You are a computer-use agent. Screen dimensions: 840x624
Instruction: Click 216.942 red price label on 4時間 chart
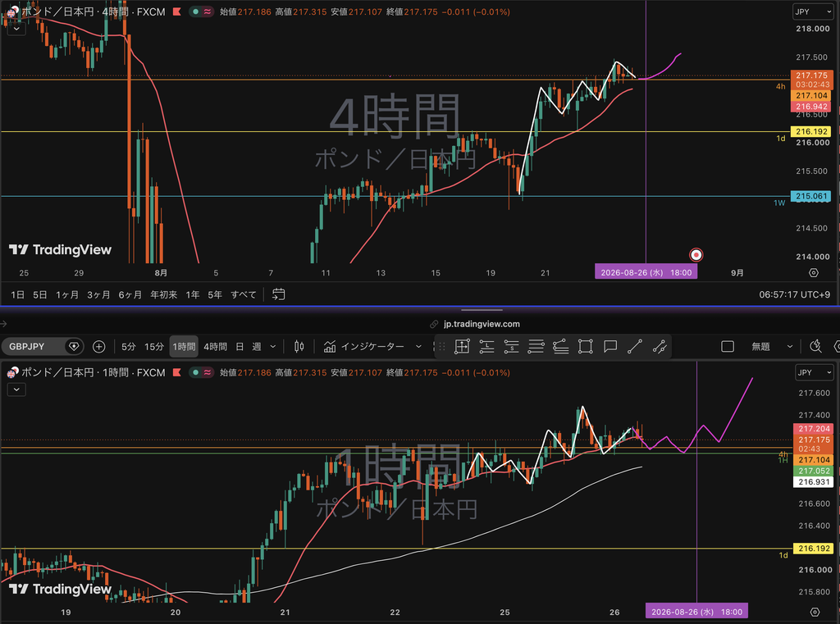click(811, 107)
